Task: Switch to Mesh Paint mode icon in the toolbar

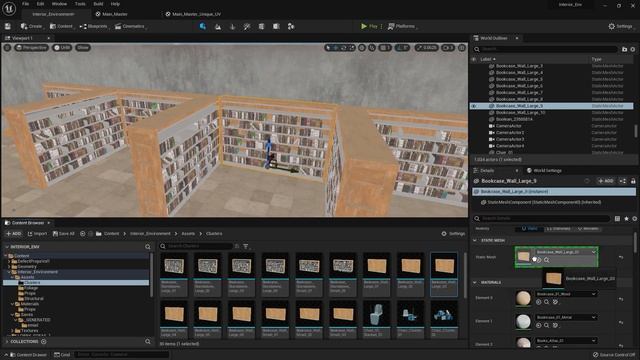Action: click(x=247, y=27)
